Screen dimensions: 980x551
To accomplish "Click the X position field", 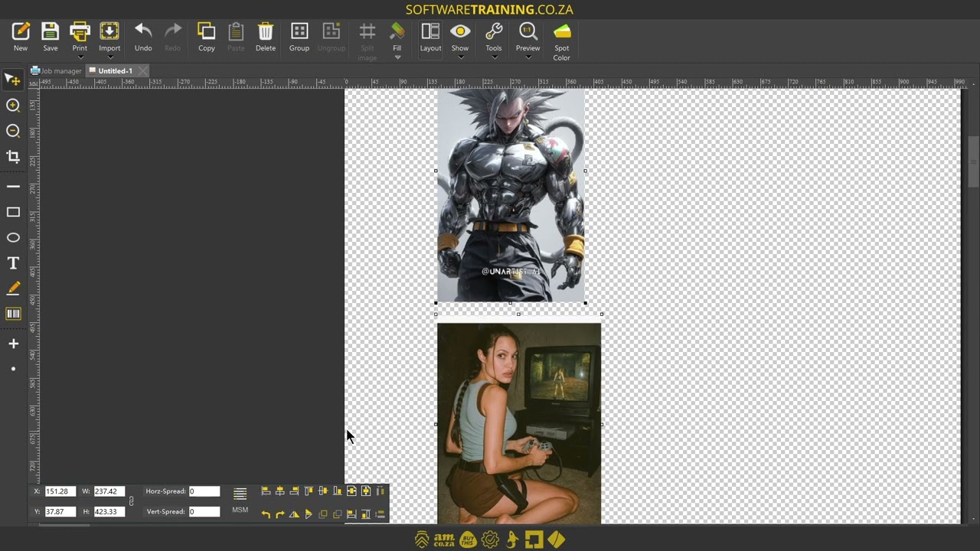I will (x=60, y=491).
